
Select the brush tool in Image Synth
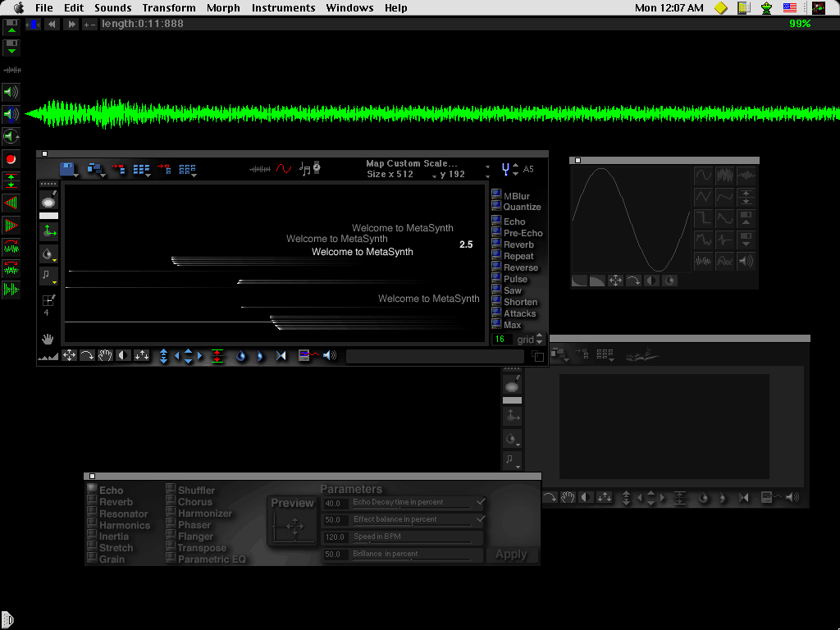coord(48,200)
